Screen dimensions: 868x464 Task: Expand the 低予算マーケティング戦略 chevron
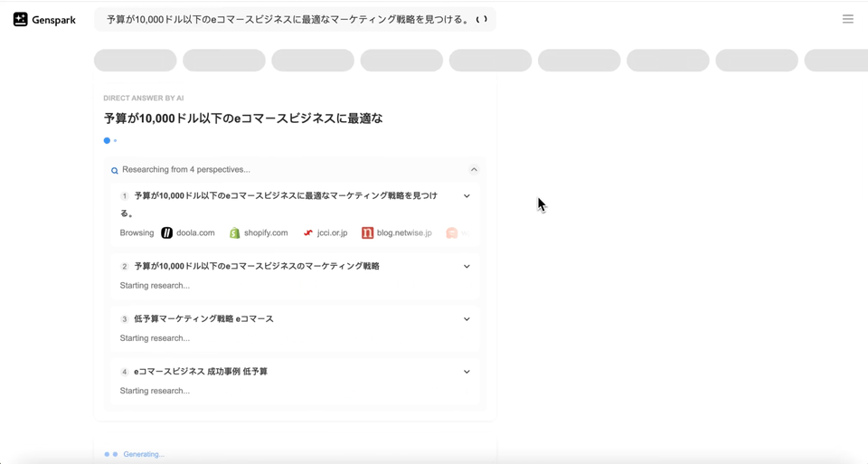point(467,319)
